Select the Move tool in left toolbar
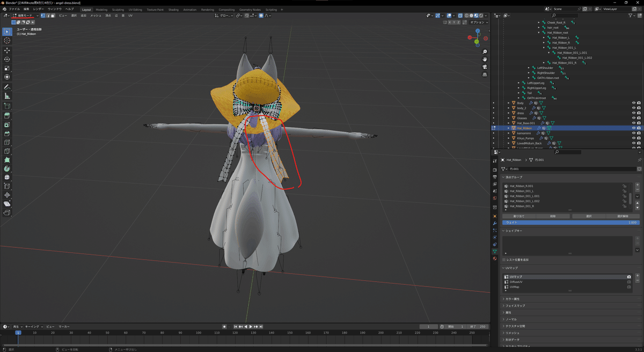The width and height of the screenshot is (644, 352). point(7,50)
